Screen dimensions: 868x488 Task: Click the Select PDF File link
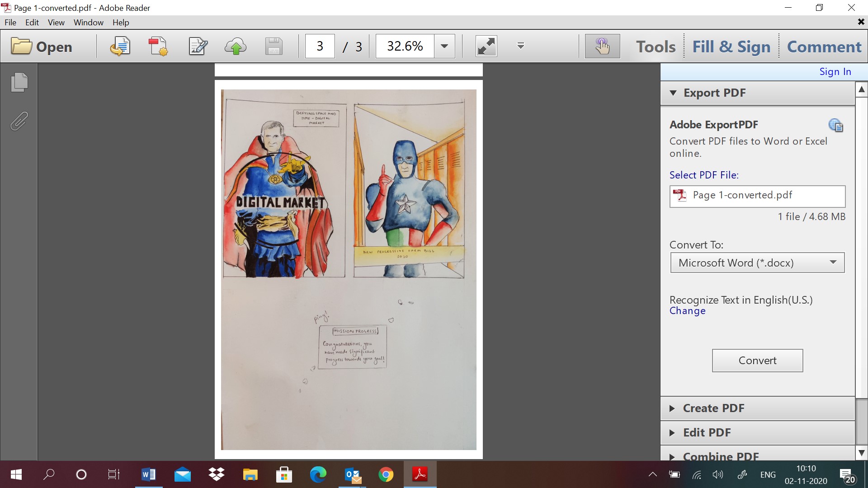704,175
